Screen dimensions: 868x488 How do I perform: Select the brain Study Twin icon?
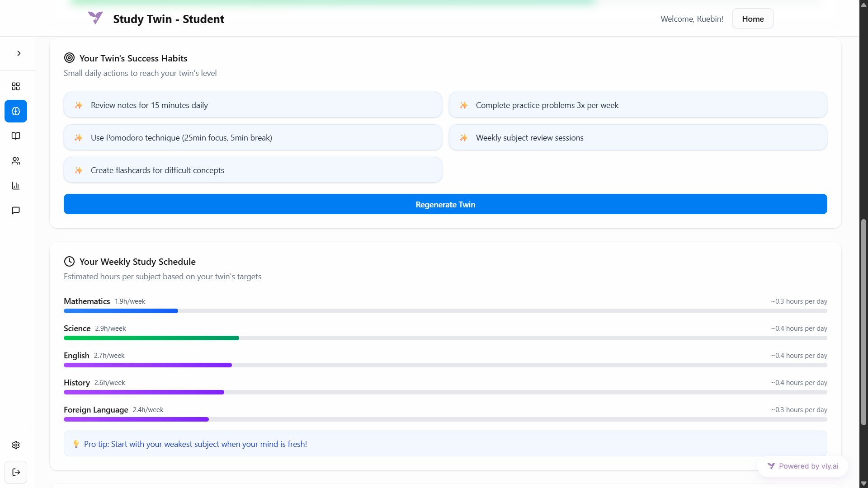click(x=16, y=111)
